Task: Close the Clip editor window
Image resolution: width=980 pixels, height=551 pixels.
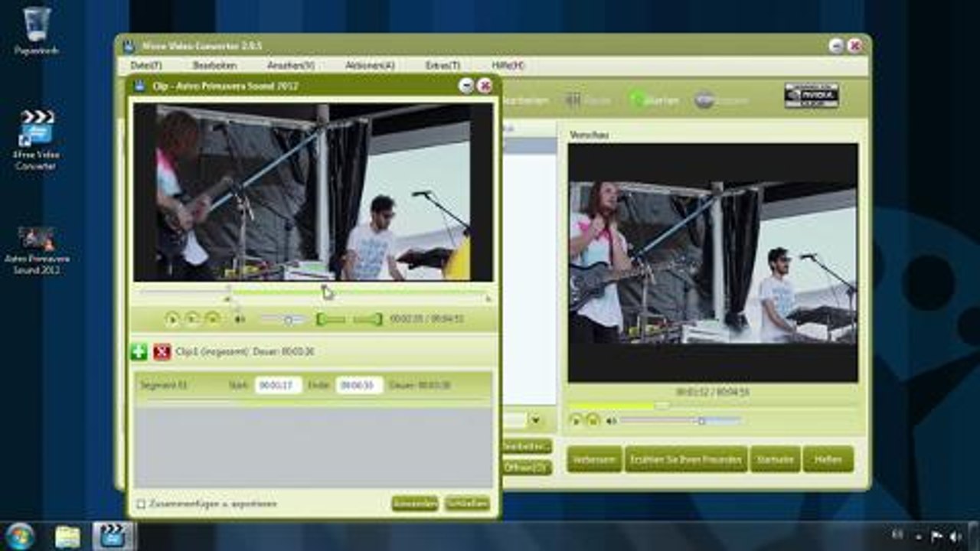Action: pyautogui.click(x=485, y=86)
